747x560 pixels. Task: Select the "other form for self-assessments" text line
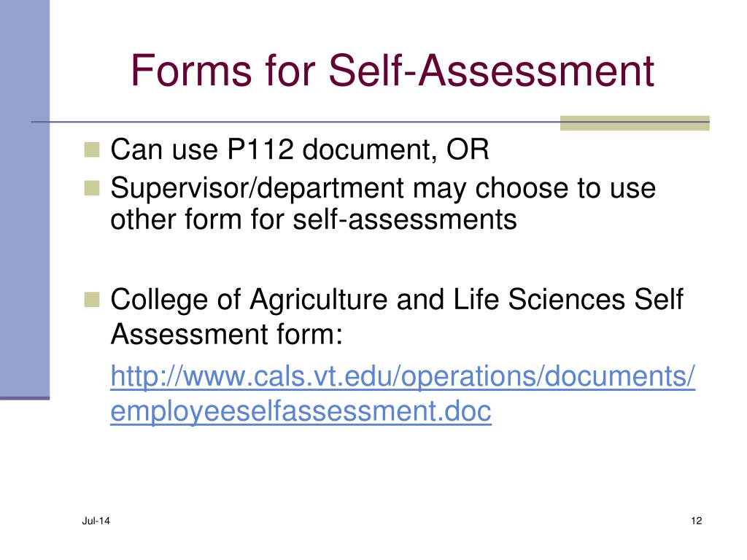[x=314, y=219]
